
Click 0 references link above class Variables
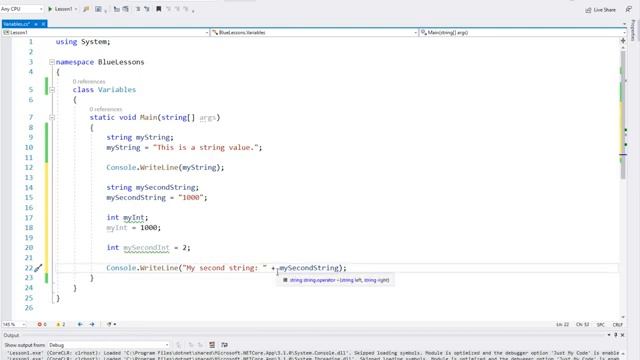[89, 82]
